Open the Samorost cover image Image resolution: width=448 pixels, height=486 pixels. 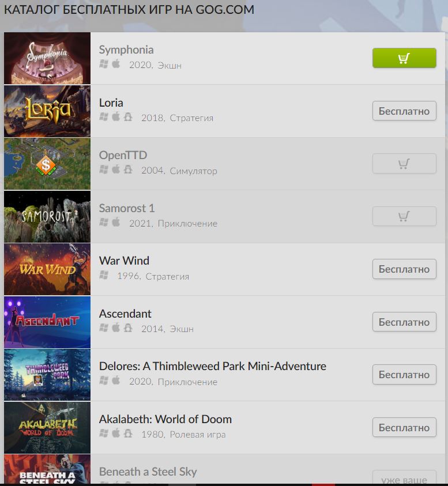point(47,216)
